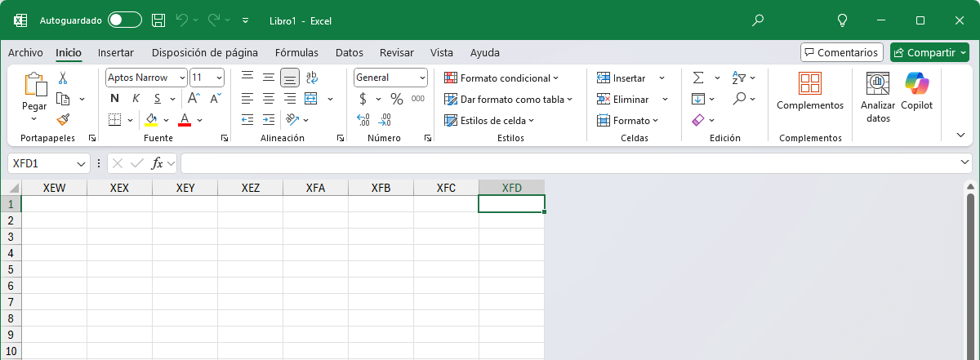This screenshot has width=980, height=360.
Task: Click the Copy icon
Action: 63,99
